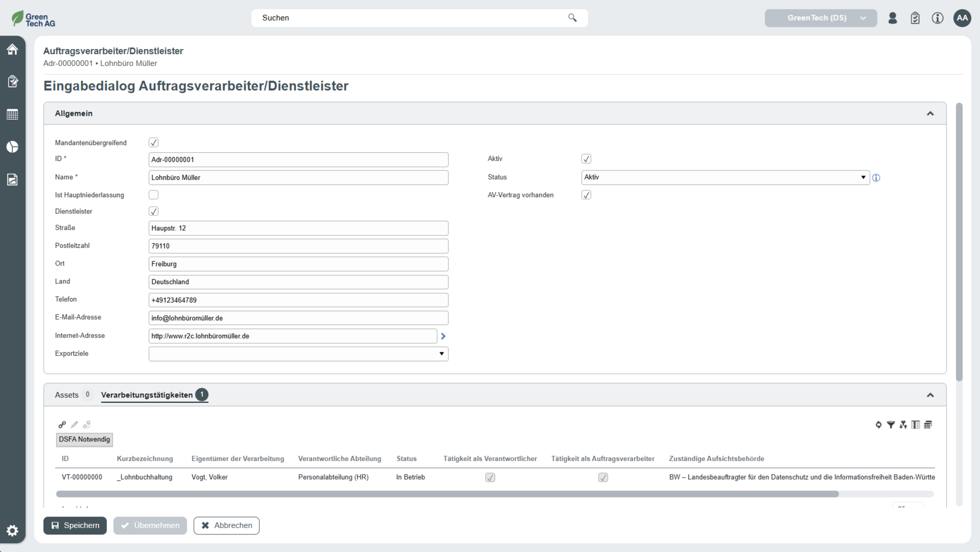Image resolution: width=980 pixels, height=552 pixels.
Task: Click the horizontal scrollbar under the table
Action: 447,494
